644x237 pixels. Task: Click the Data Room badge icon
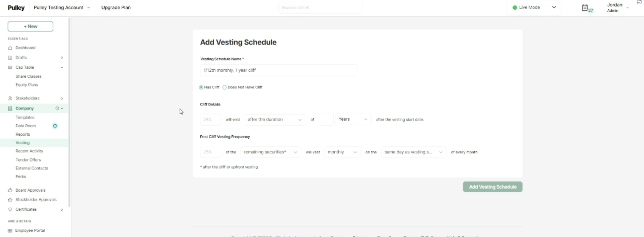click(55, 126)
